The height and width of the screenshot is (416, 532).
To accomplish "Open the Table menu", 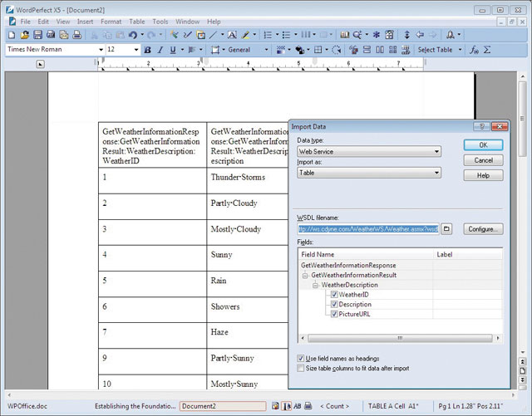I will tap(137, 22).
